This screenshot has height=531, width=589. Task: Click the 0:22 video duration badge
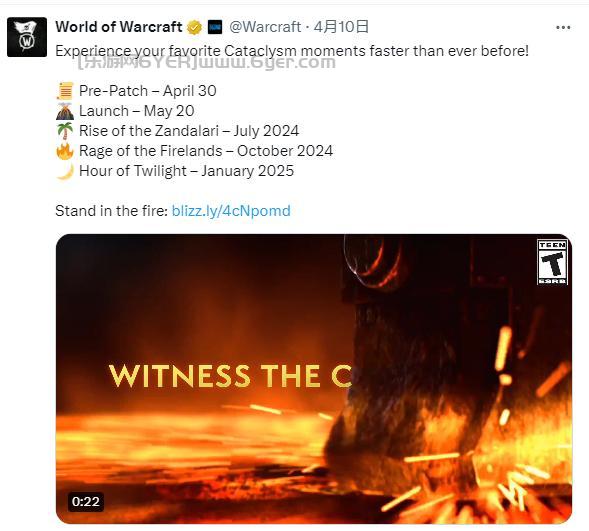[x=86, y=502]
